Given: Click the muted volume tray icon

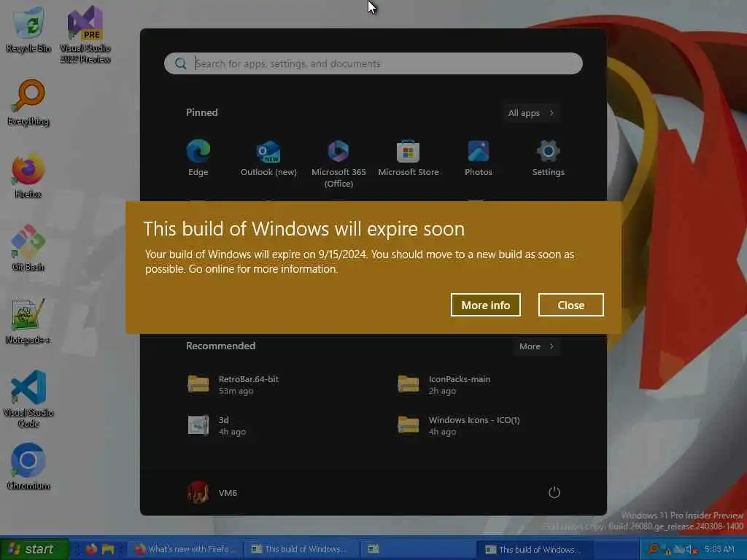Looking at the screenshot, I should [692, 550].
